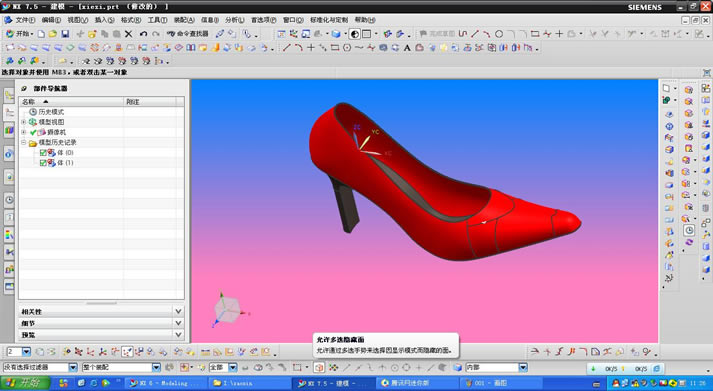The width and height of the screenshot is (713, 391).
Task: Toggle the checkbox for 体 (1)
Action: click(43, 163)
